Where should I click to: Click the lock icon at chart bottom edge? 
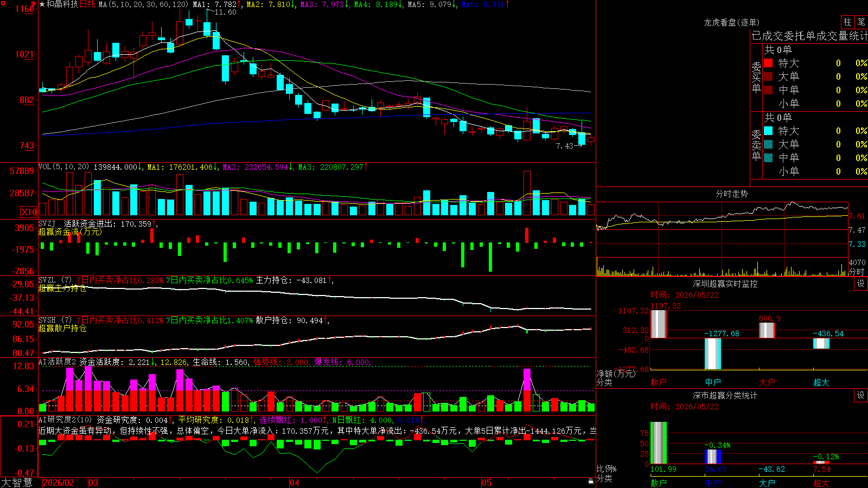click(591, 481)
